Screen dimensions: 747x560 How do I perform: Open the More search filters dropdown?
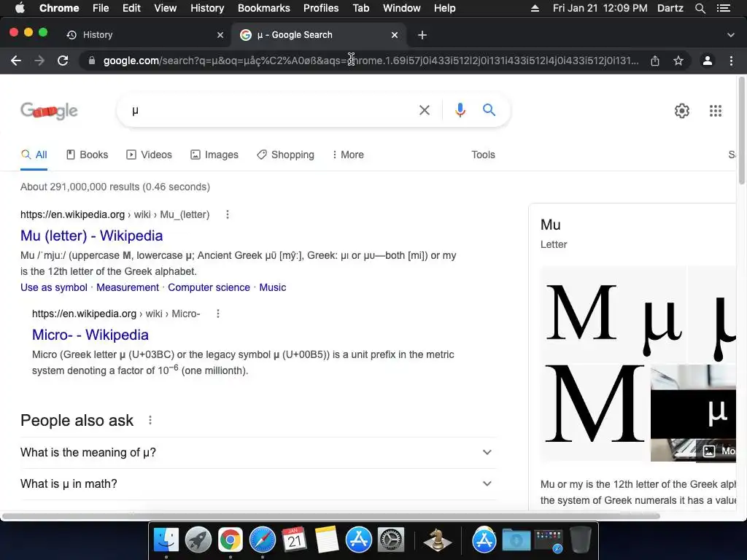pyautogui.click(x=348, y=155)
